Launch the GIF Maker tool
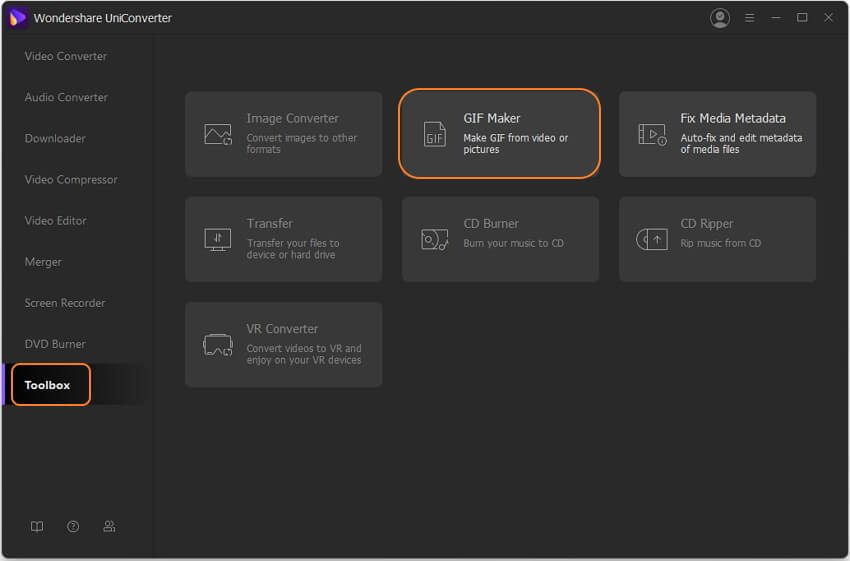Screen dimensions: 850x561 click(499, 134)
